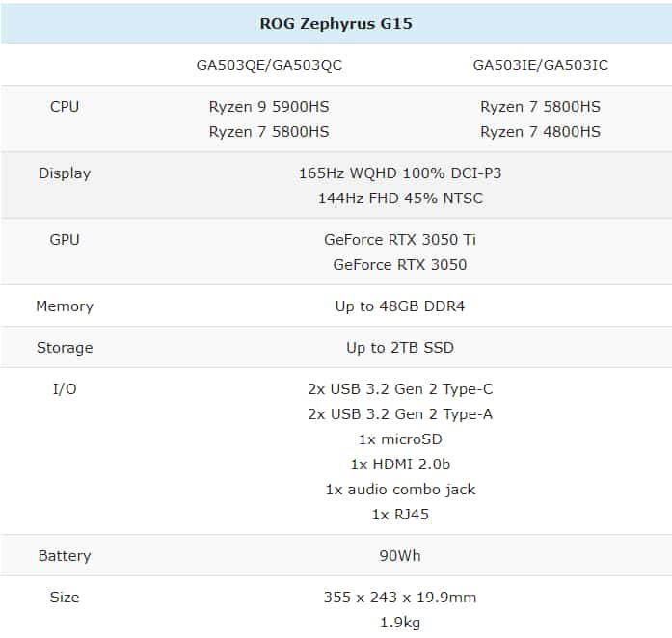This screenshot has height=638, width=672.
Task: Select the GA503QE/GA503QC column header
Action: pyautogui.click(x=269, y=66)
